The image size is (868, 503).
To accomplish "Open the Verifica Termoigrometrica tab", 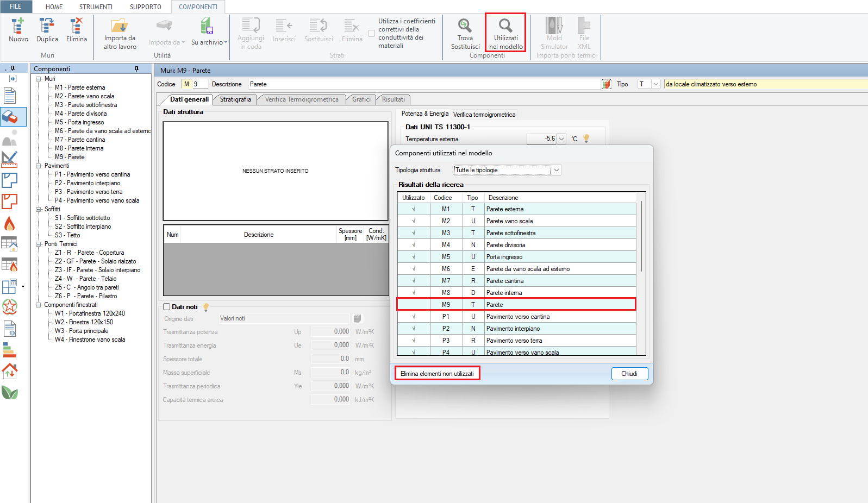I will pos(302,99).
